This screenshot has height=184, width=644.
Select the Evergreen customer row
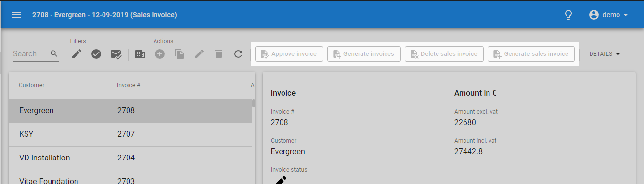(x=130, y=111)
